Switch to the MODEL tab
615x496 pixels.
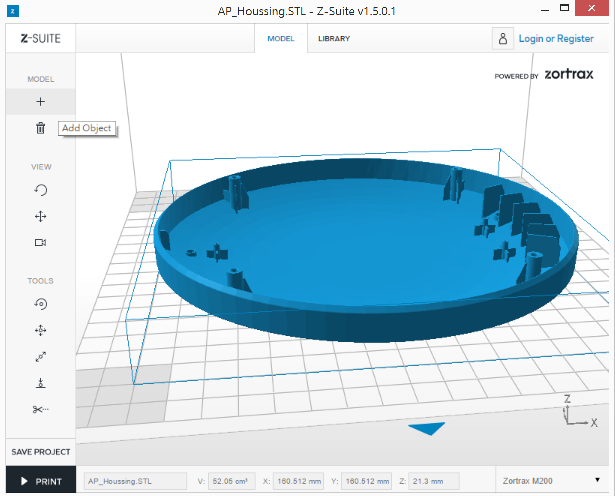coord(281,38)
